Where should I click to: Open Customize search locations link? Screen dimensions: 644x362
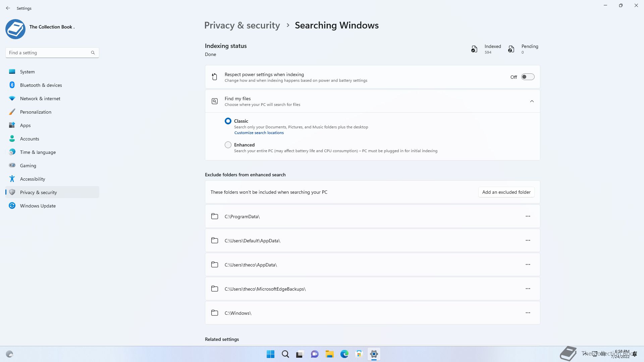259,133
